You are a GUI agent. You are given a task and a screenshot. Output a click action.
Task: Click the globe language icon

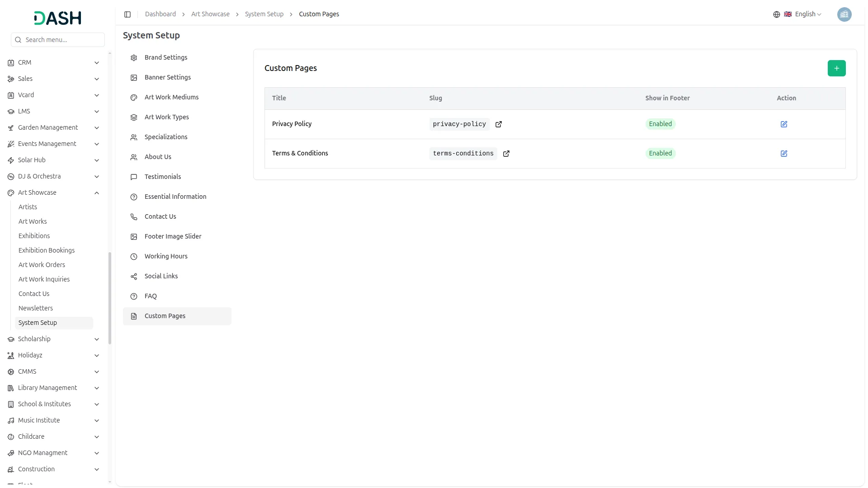pyautogui.click(x=776, y=14)
